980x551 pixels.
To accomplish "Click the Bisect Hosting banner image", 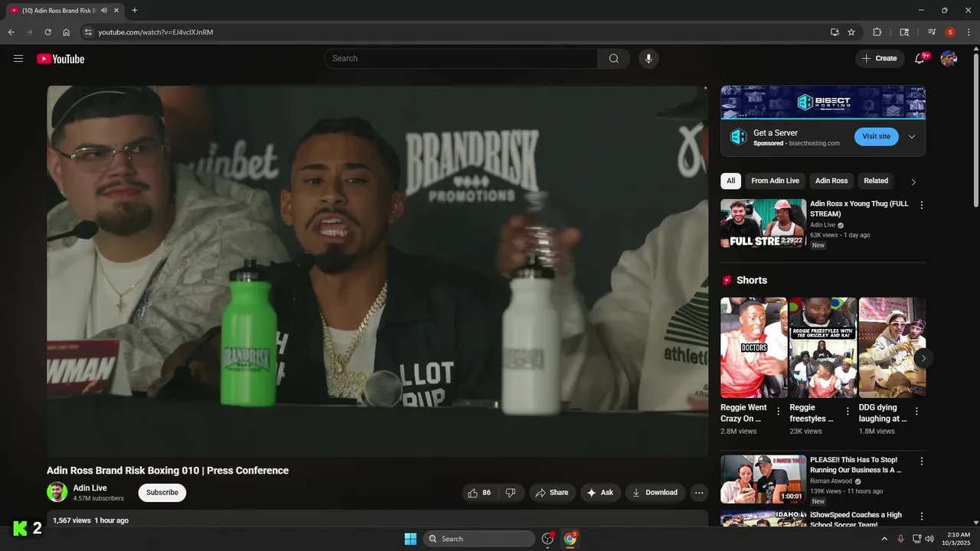I will click(823, 102).
